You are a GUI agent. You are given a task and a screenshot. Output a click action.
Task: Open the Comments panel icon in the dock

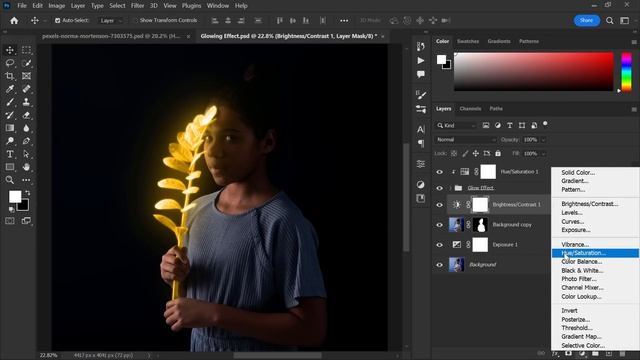tap(421, 74)
